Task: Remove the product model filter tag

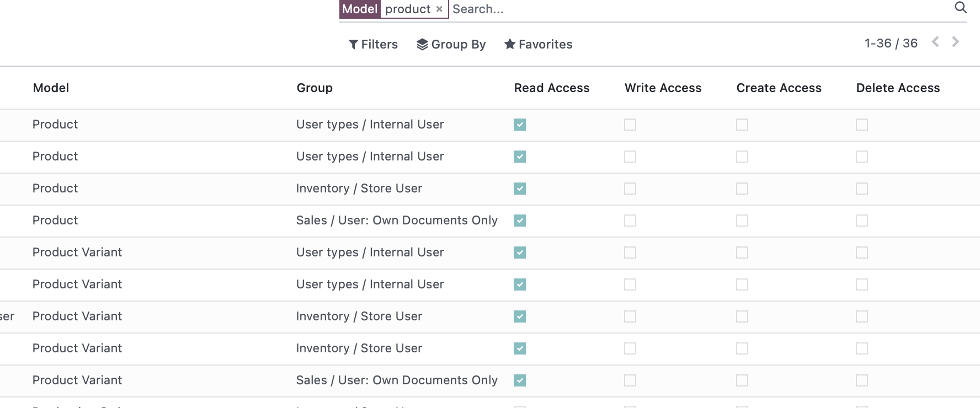Action: click(439, 9)
